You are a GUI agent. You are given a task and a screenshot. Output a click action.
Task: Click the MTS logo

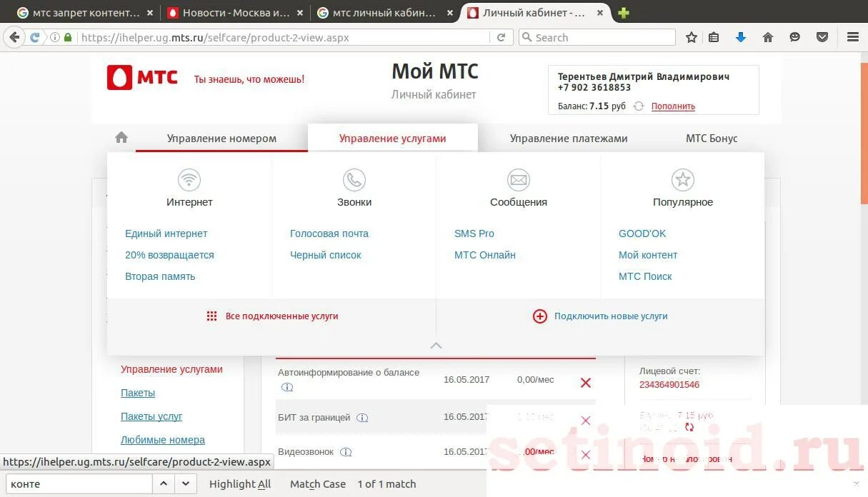coord(142,78)
